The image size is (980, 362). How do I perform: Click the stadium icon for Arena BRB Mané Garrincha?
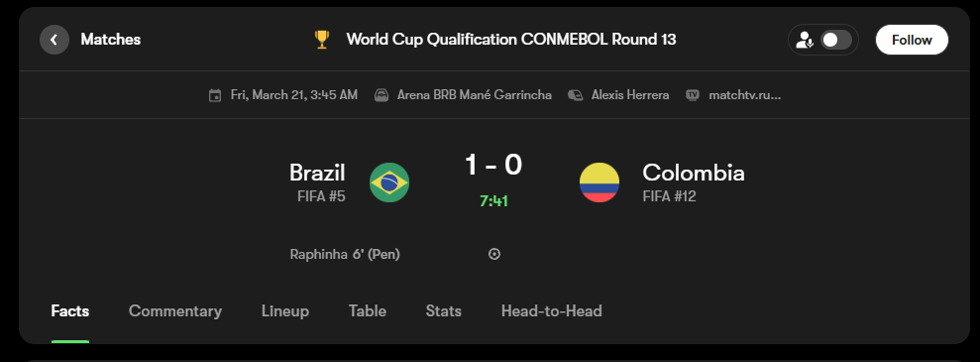(x=381, y=95)
